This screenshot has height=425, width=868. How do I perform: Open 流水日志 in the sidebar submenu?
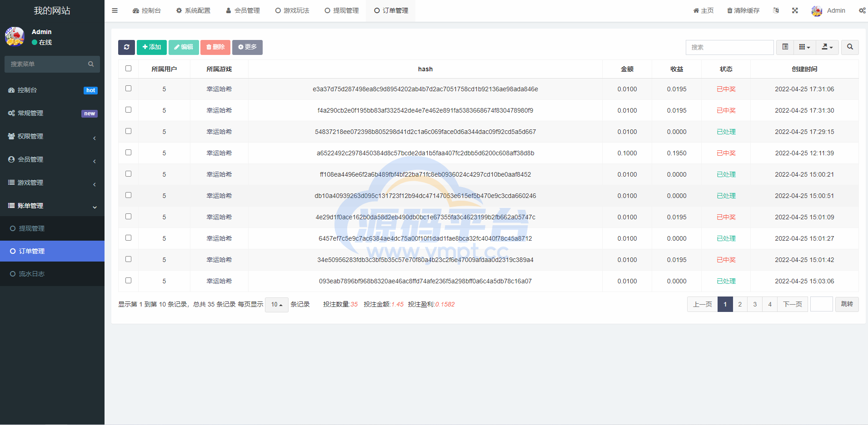pos(52,274)
